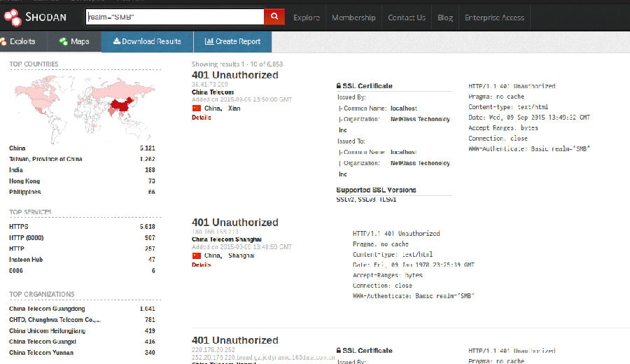
Task: Open Details for the China Telecom Shanghai result
Action: tap(202, 265)
